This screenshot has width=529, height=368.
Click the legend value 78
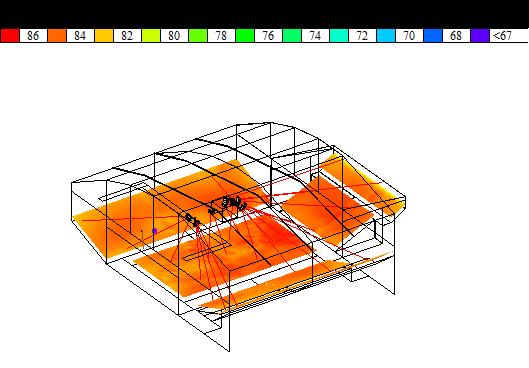tap(221, 36)
